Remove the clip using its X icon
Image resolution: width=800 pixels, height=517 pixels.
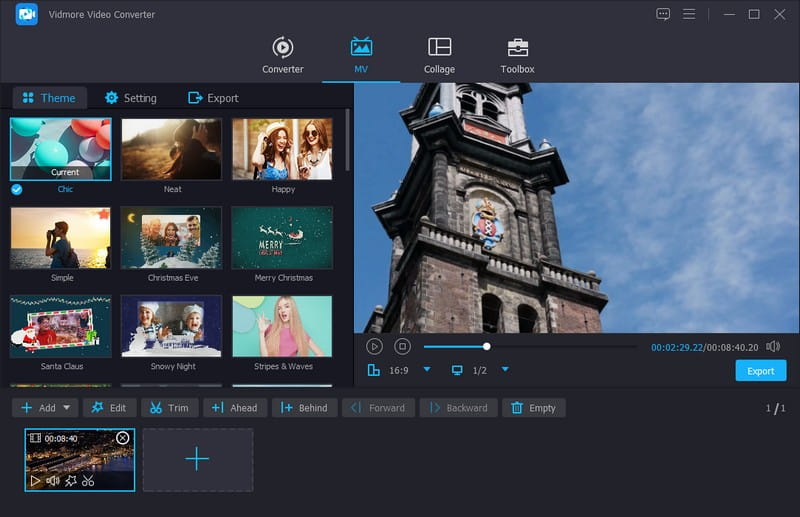123,438
